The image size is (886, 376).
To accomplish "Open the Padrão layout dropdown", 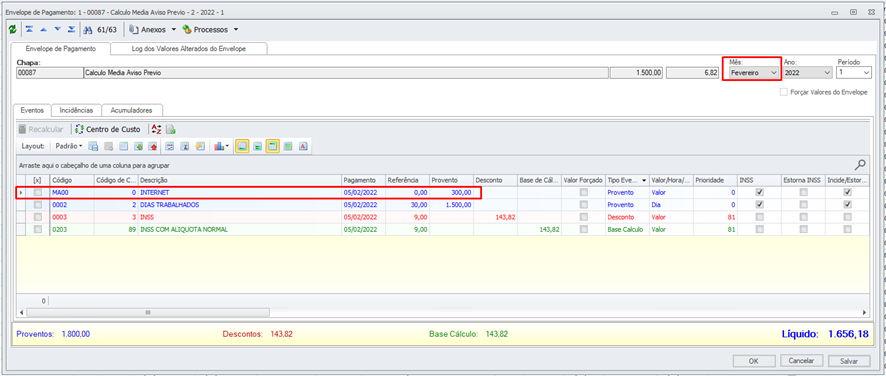I will point(69,146).
